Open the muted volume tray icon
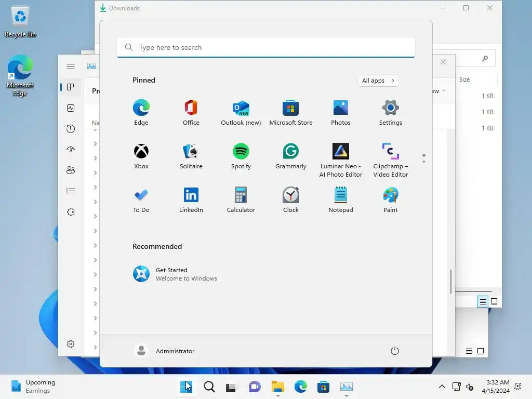 (470, 387)
